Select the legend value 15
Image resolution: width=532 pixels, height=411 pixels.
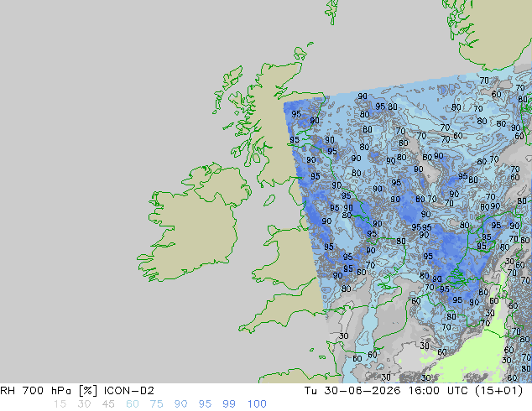(x=60, y=404)
